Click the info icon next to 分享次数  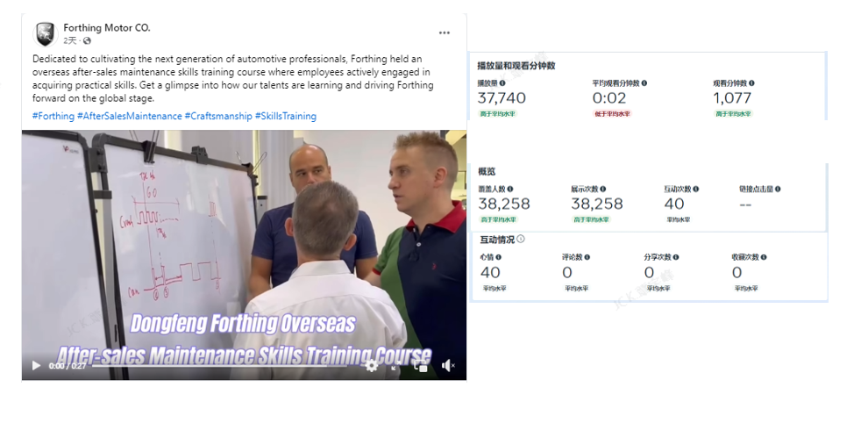coord(676,257)
